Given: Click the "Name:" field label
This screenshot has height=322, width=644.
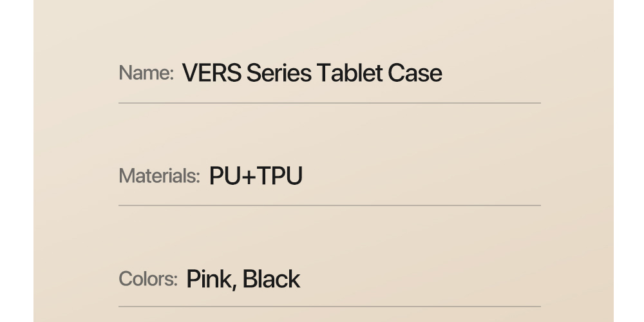Looking at the screenshot, I should click(146, 73).
